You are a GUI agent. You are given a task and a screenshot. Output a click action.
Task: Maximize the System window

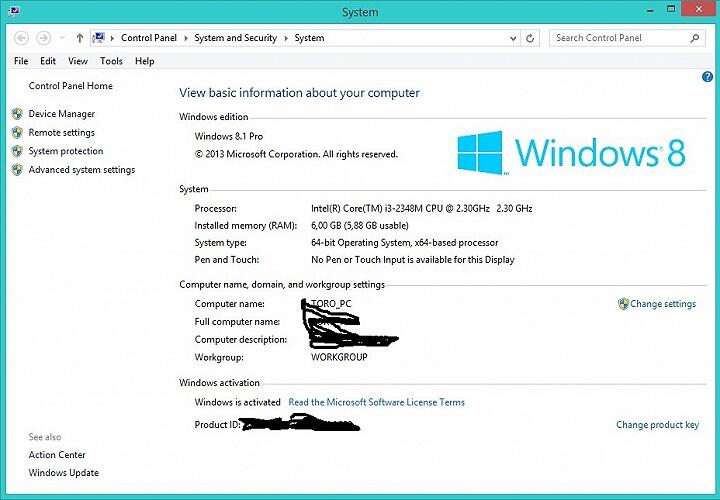pyautogui.click(x=671, y=9)
